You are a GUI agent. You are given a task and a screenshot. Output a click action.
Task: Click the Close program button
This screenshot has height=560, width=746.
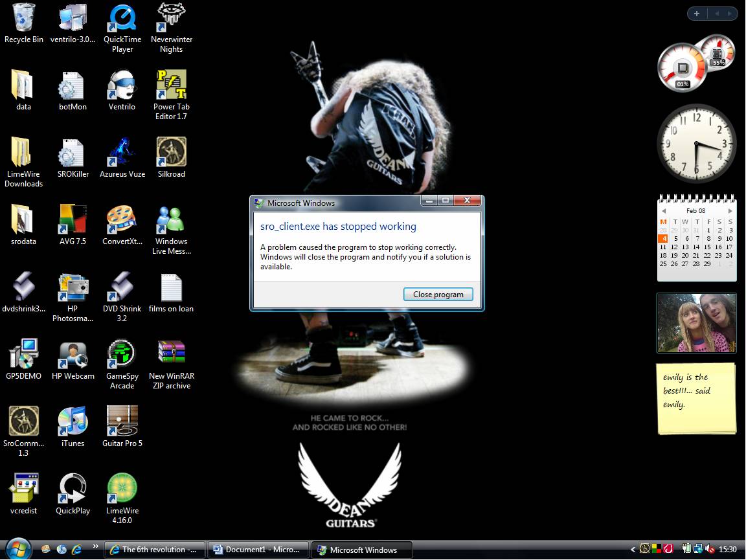(x=438, y=295)
